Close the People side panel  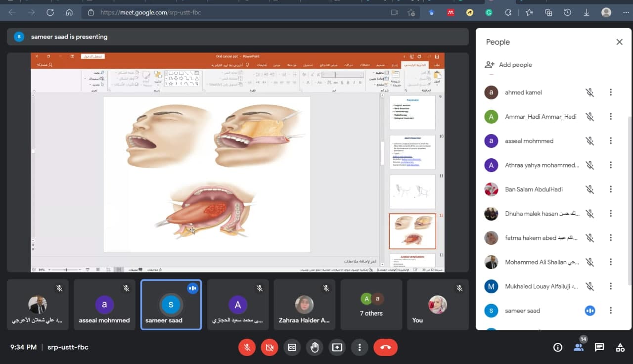pos(619,42)
